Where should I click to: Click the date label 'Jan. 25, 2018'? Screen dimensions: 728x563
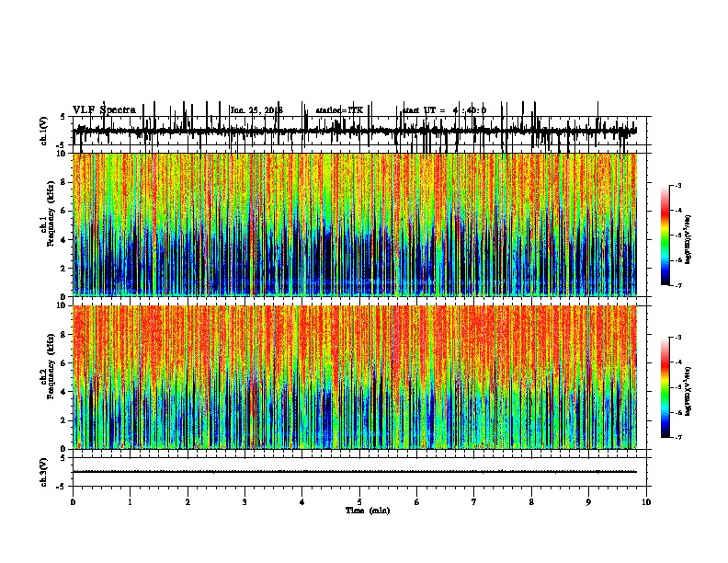tap(256, 110)
